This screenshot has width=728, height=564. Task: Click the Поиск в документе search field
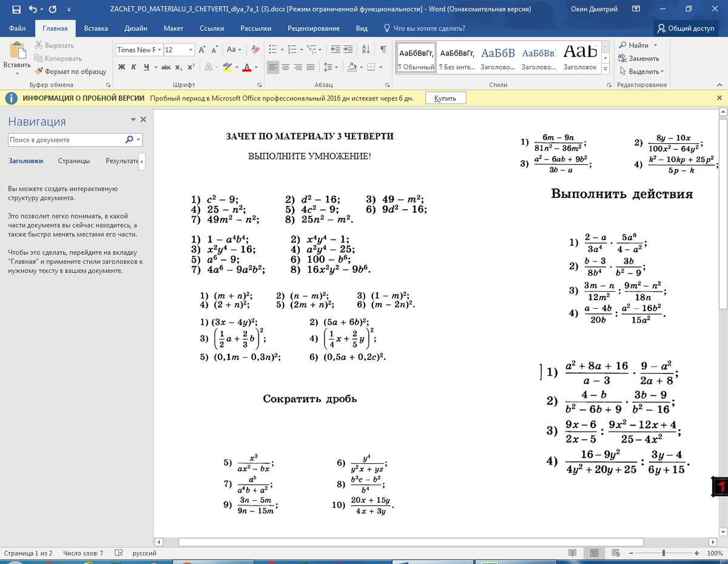point(66,140)
